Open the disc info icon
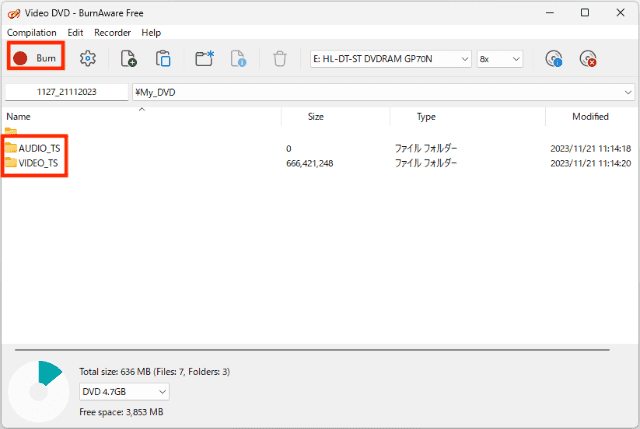This screenshot has width=640, height=429. pos(554,59)
